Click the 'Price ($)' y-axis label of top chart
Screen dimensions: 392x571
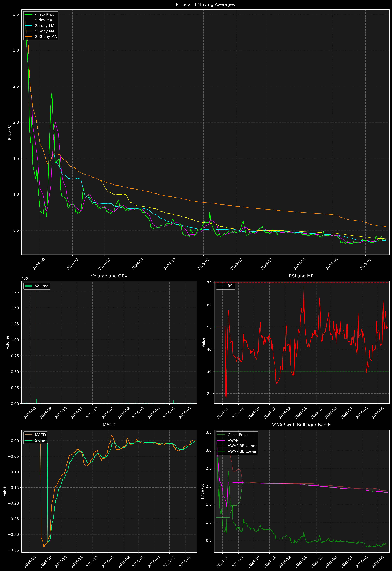click(10, 132)
